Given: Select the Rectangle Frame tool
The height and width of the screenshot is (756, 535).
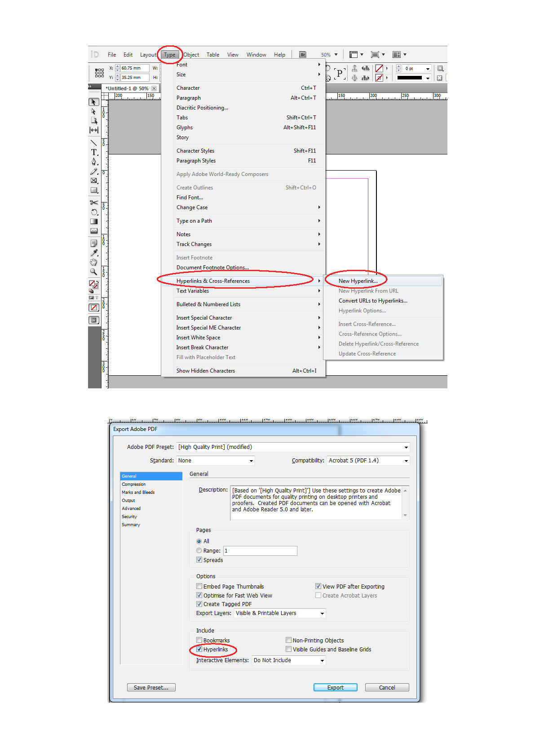Looking at the screenshot, I should [93, 180].
